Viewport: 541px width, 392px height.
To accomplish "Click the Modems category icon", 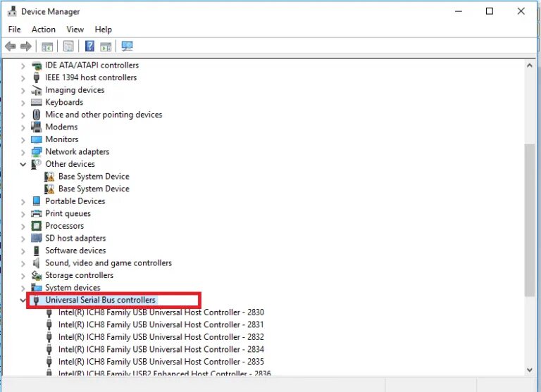I will click(x=36, y=127).
